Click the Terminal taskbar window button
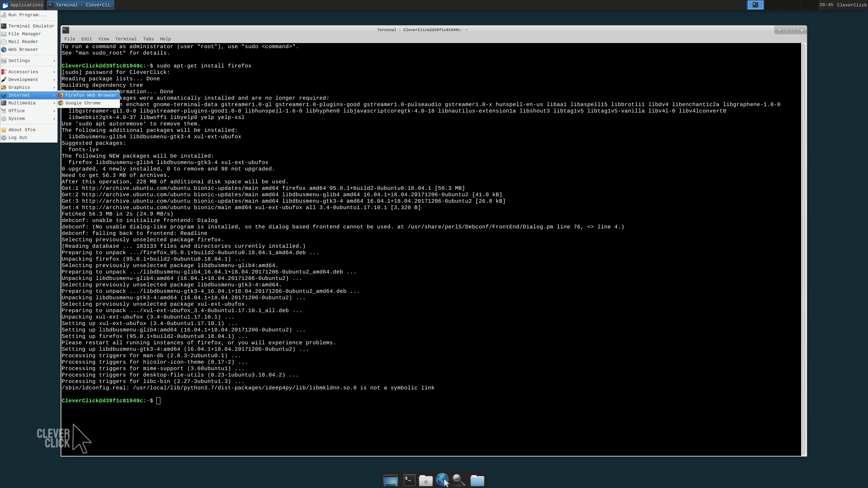This screenshot has height=488, width=868. click(81, 5)
